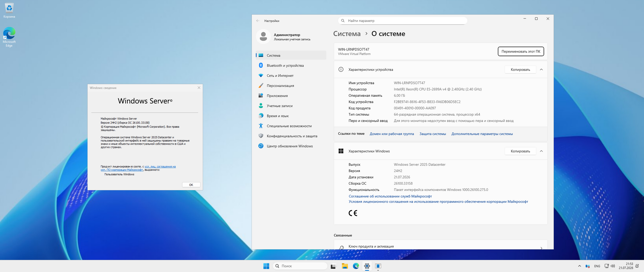The image size is (644, 272).
Task: Copy device specs with Копировать button
Action: point(520,70)
